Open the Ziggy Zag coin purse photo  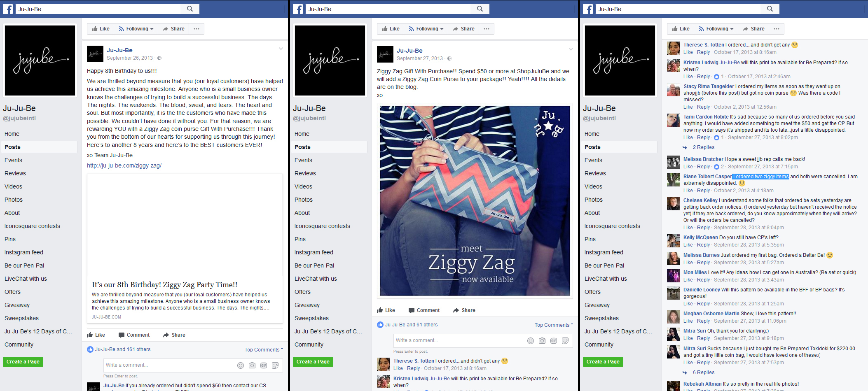click(475, 201)
